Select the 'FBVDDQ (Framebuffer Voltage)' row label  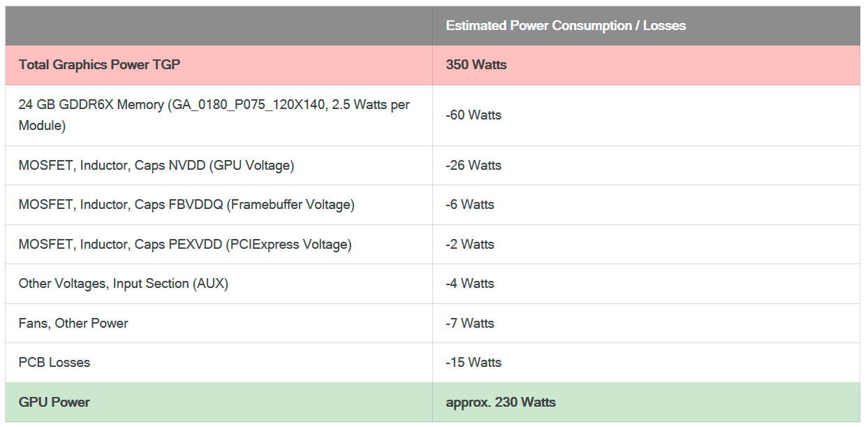click(186, 205)
